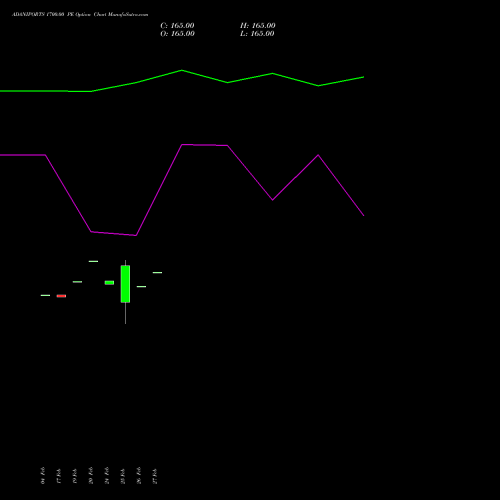Click the low price value L: 165.00

pos(257,34)
